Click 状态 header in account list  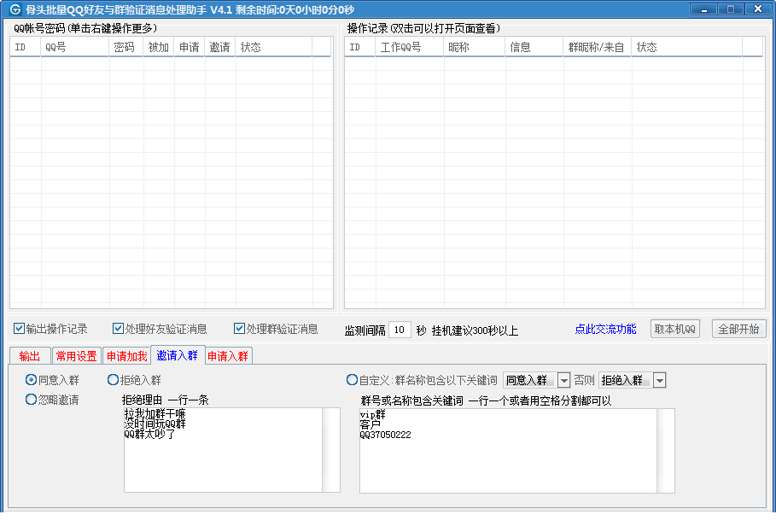tap(274, 47)
